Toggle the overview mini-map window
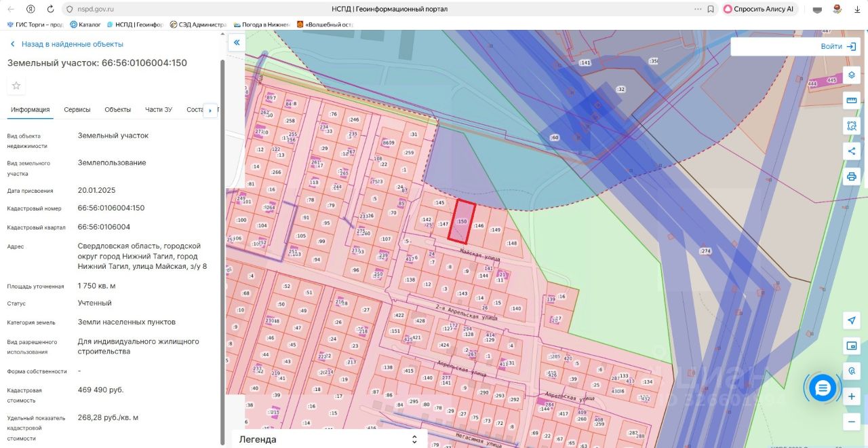Screen dimensions: 868x448 coord(852,346)
